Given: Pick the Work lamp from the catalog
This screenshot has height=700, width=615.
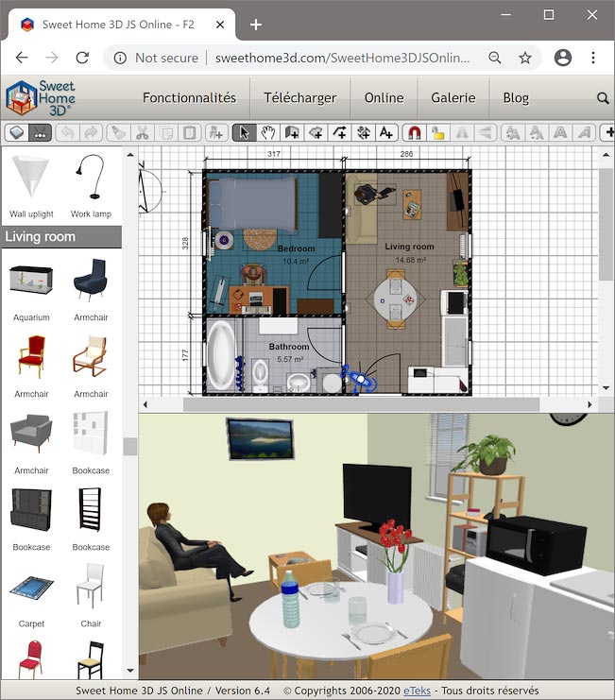Looking at the screenshot, I should click(x=91, y=186).
